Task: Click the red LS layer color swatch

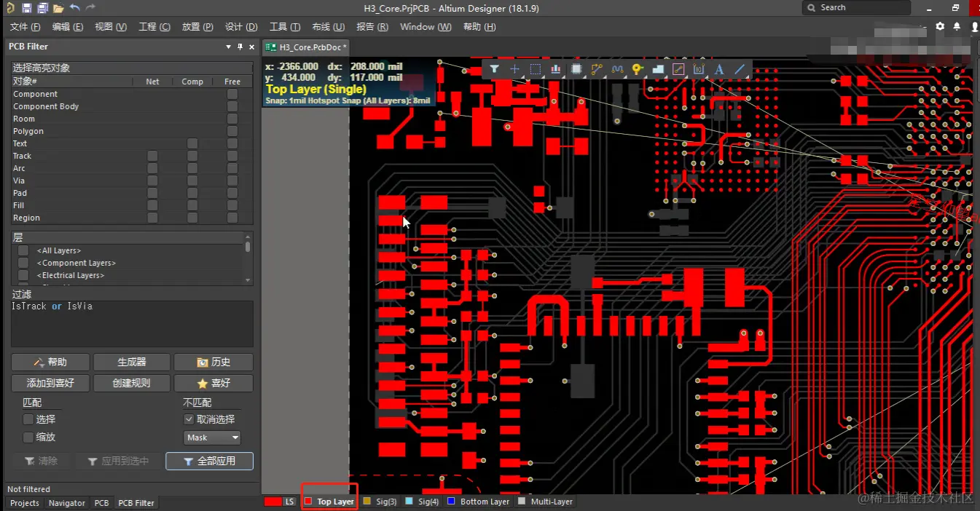Action: (x=273, y=502)
